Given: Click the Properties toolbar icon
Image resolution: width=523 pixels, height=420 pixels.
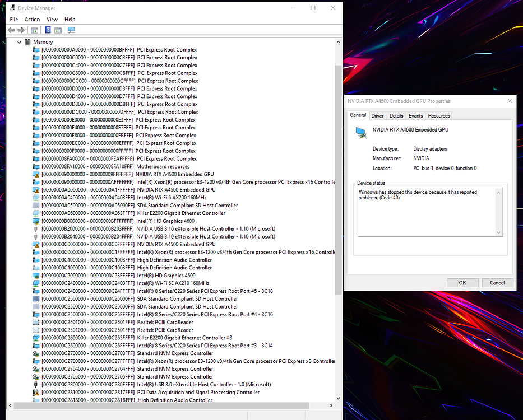Looking at the screenshot, I should coord(58,30).
